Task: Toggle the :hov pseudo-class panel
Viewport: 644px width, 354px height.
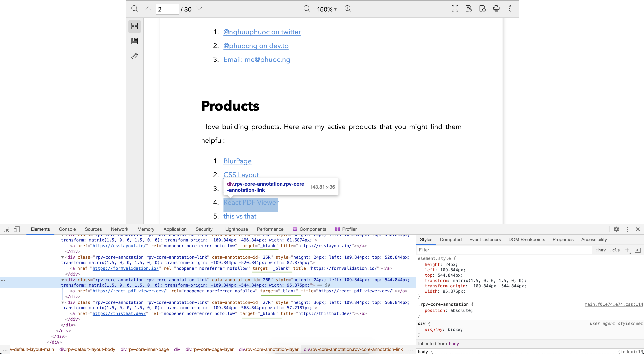Action: click(x=601, y=250)
